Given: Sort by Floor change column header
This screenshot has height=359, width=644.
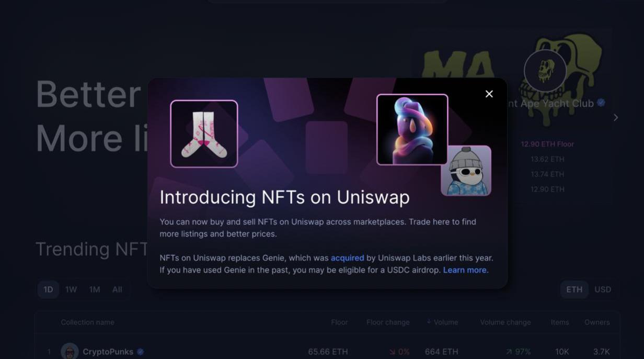Looking at the screenshot, I should click(x=388, y=322).
